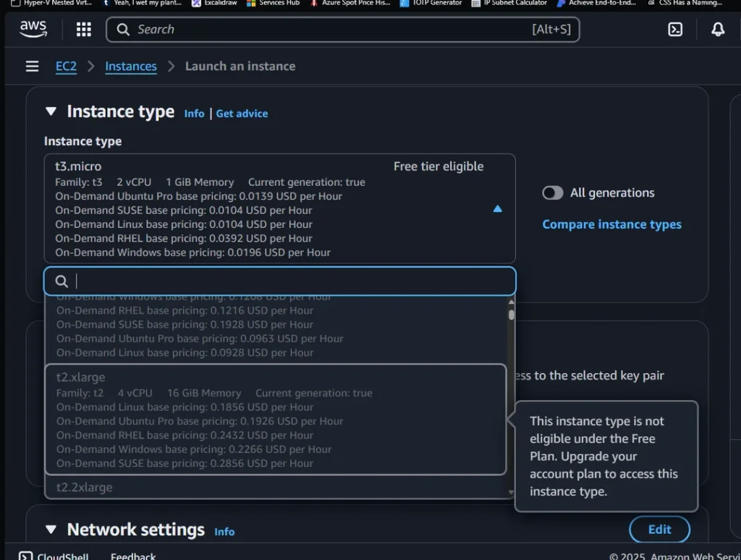The image size is (741, 560).
Task: Click the Edit button in Network settings
Action: point(659,530)
